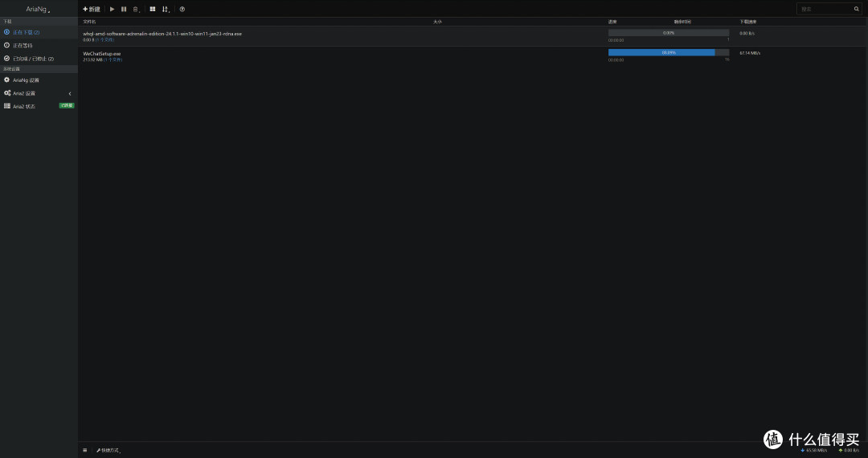This screenshot has height=458, width=868.
Task: Open the 正在等待 waiting list
Action: (39, 45)
